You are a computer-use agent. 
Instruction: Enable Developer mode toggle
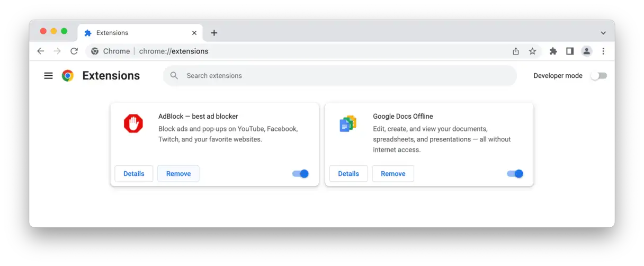pos(598,76)
